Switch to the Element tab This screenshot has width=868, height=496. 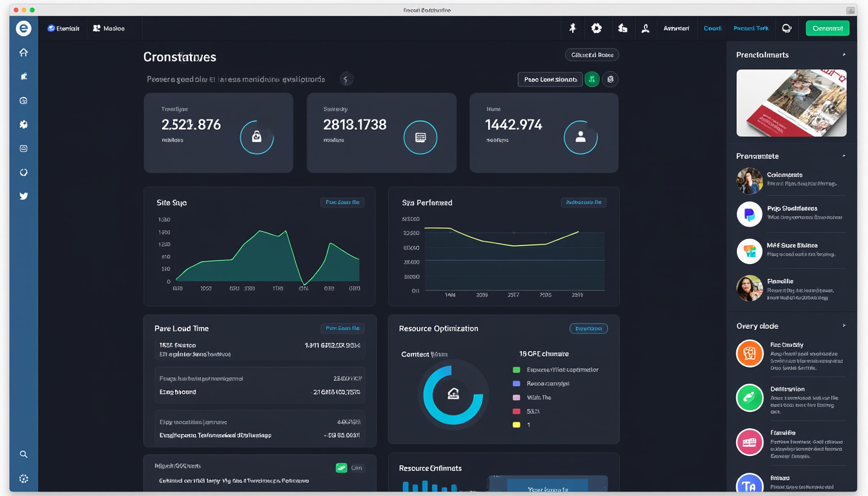tap(63, 28)
